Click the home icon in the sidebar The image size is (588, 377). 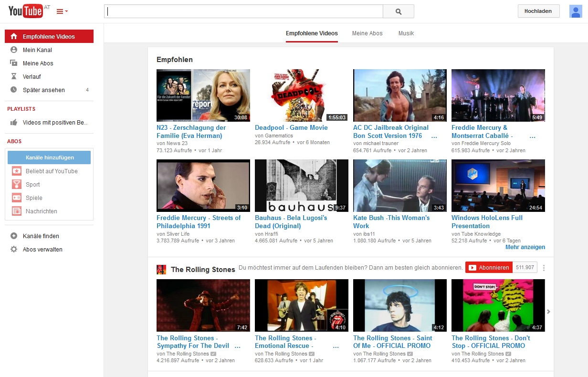point(14,36)
